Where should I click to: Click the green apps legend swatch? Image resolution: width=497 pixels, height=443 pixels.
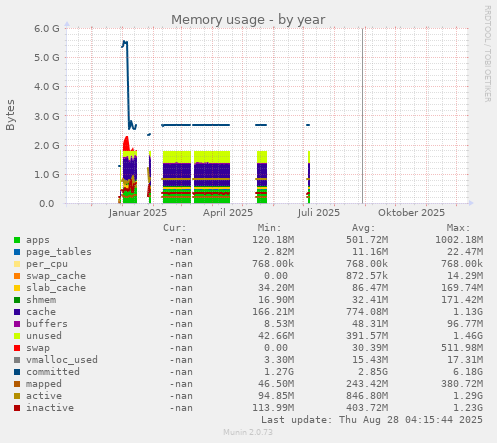click(x=17, y=240)
